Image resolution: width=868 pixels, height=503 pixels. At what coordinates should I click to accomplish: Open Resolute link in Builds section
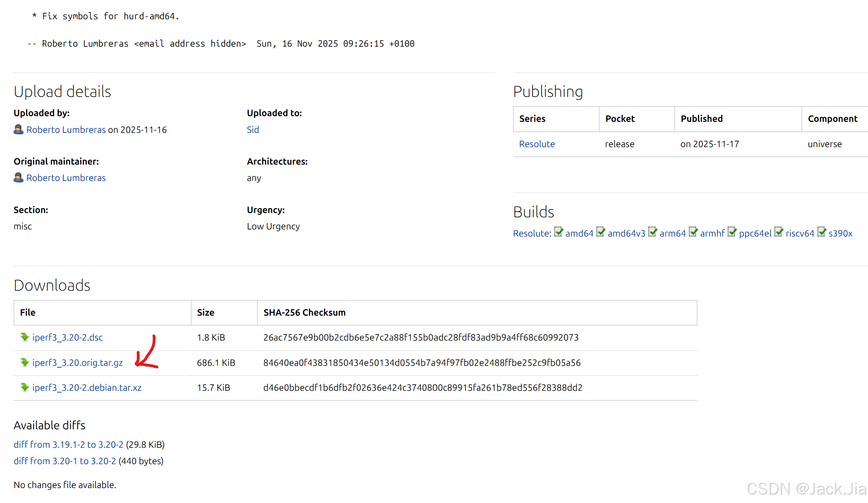(531, 233)
